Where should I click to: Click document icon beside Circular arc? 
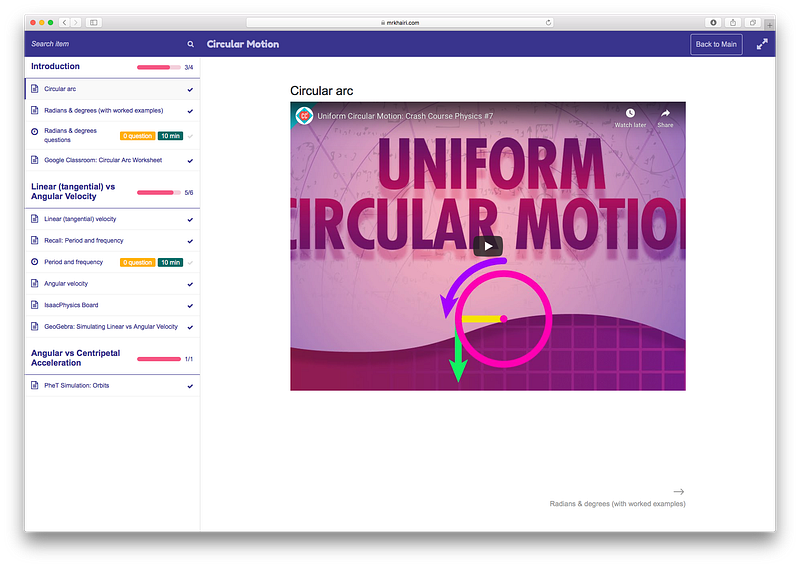(x=35, y=89)
